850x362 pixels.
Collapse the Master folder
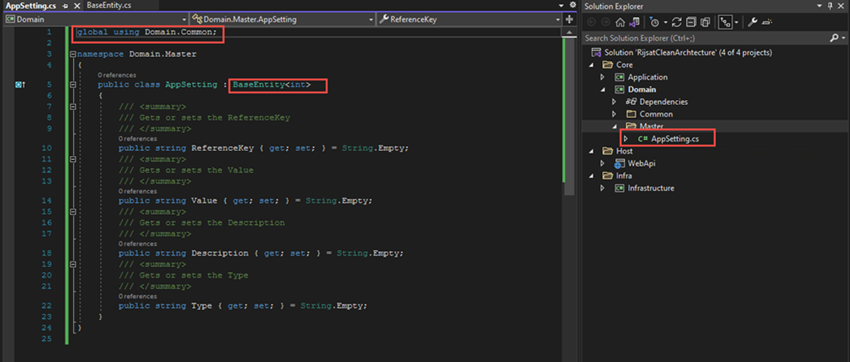click(614, 126)
